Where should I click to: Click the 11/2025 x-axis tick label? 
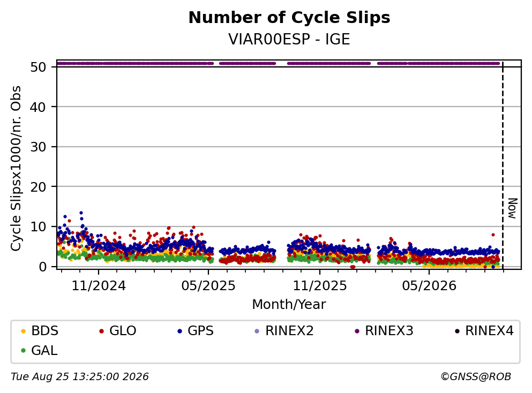pos(320,286)
